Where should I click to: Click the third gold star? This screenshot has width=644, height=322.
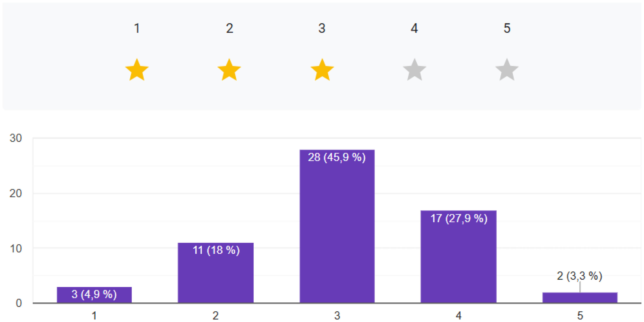coord(322,70)
